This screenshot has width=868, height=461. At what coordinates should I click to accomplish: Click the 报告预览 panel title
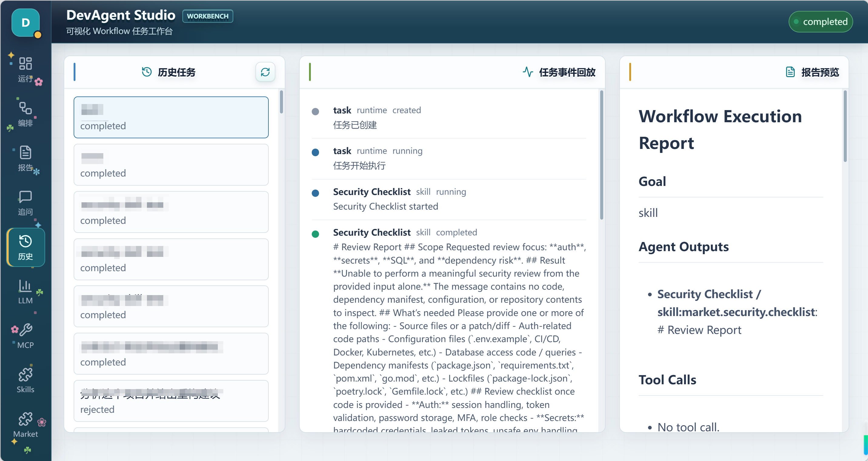[820, 72]
